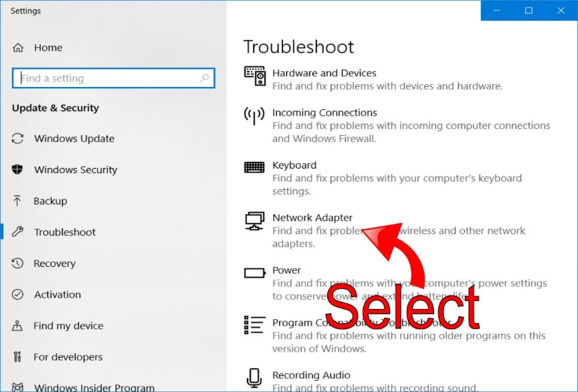Click the Network Adapter monitor icon
The height and width of the screenshot is (392, 578).
coord(254,221)
